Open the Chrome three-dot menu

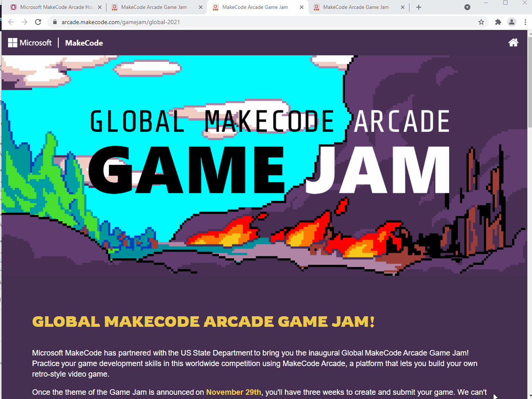pos(524,22)
